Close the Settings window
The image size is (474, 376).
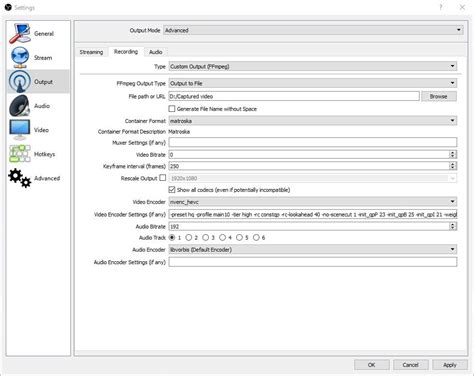(x=462, y=7)
